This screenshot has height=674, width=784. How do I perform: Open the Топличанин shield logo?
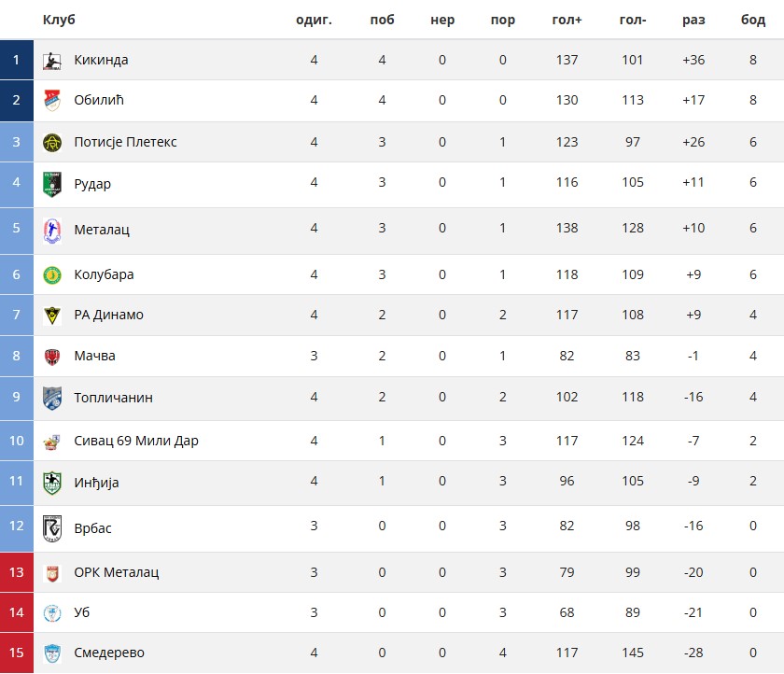[x=52, y=398]
